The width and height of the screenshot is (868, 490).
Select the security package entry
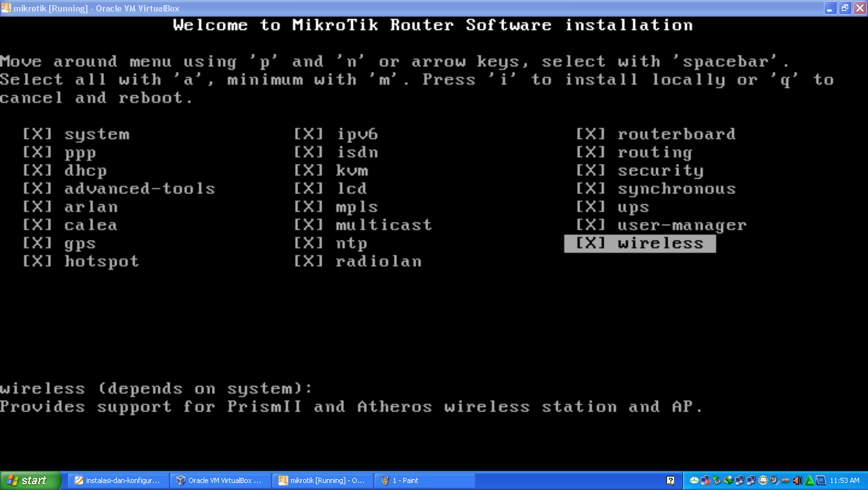pos(640,170)
